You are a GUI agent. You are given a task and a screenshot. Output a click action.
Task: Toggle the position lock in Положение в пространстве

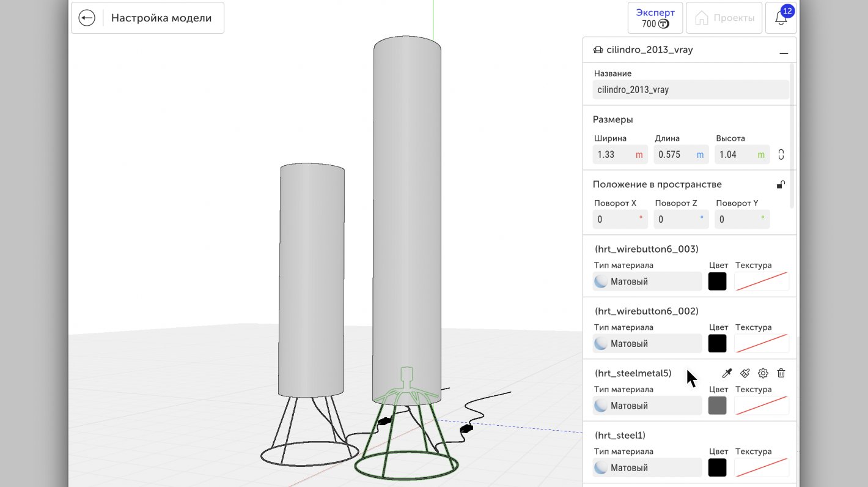781,185
